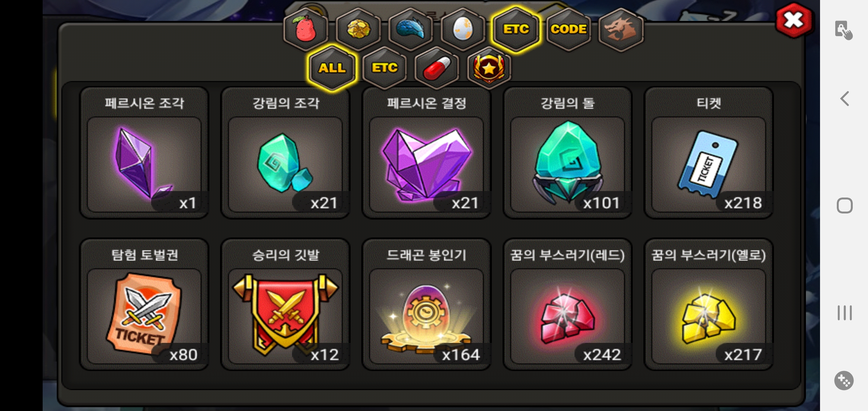868x411 pixels.
Task: Select the blue 티켓 ticket item
Action: coord(708,153)
